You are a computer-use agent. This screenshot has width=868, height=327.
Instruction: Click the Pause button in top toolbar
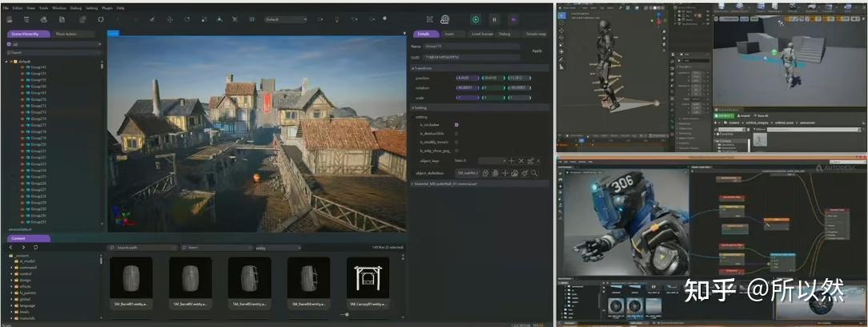coord(494,19)
